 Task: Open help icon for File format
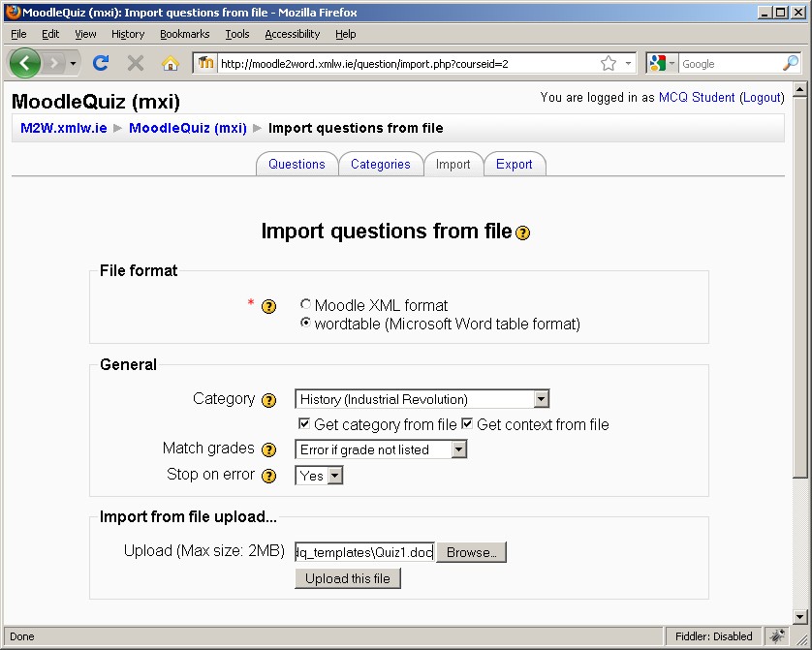268,306
